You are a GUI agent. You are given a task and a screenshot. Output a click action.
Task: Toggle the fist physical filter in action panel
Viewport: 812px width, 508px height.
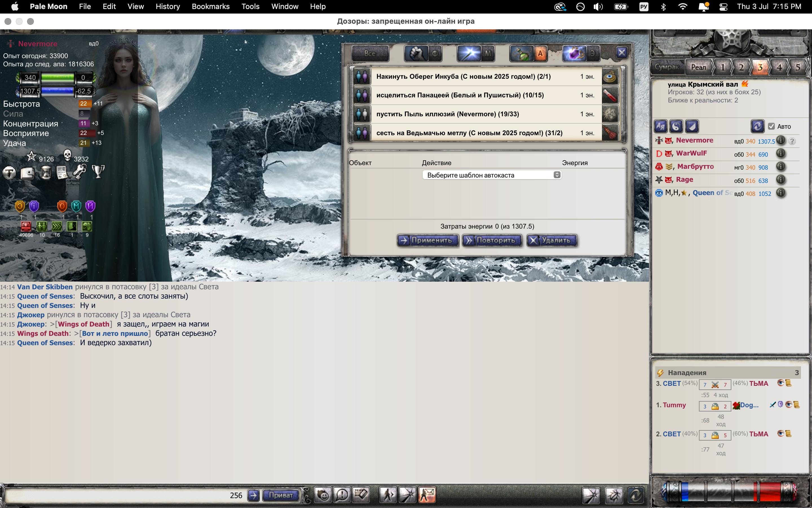click(x=416, y=53)
